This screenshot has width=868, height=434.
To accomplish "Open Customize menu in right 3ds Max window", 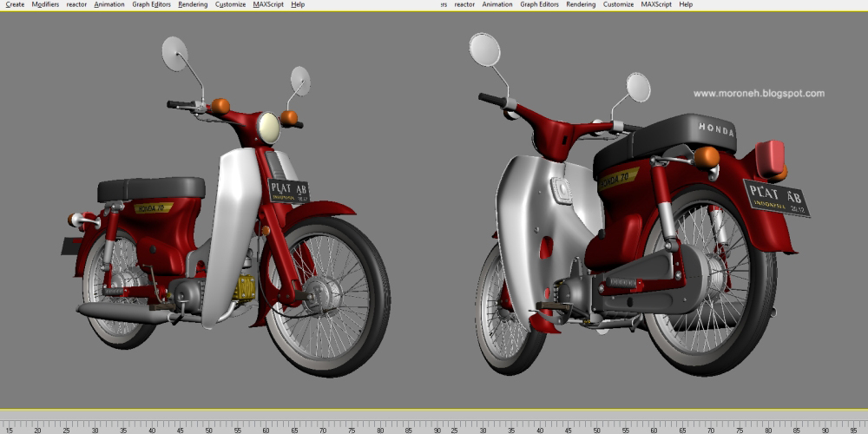I will [618, 4].
